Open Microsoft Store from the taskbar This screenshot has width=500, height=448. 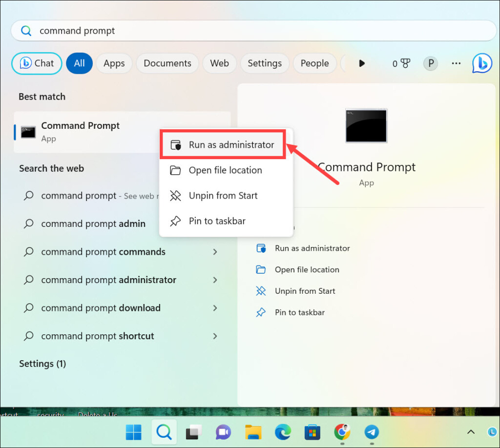[x=312, y=432]
